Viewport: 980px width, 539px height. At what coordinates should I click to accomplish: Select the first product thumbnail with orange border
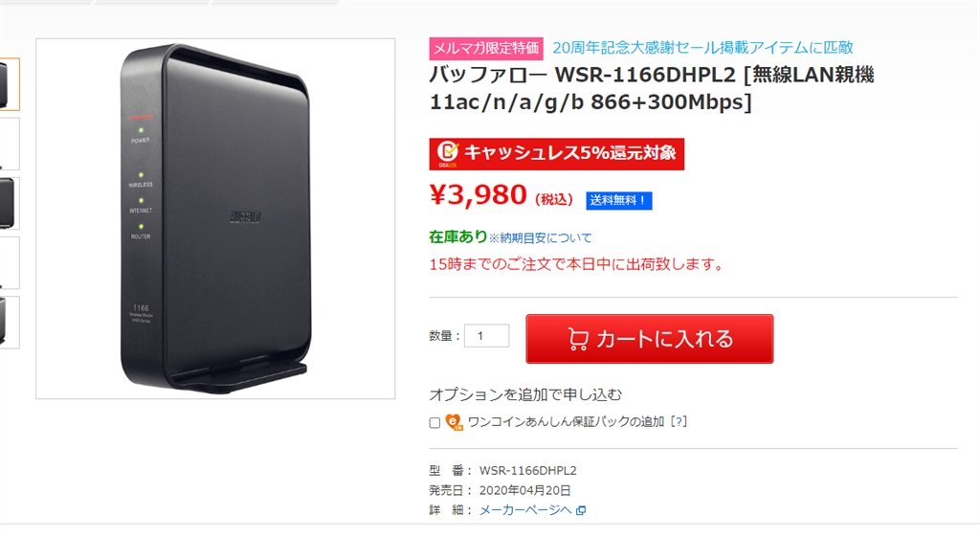[10, 84]
